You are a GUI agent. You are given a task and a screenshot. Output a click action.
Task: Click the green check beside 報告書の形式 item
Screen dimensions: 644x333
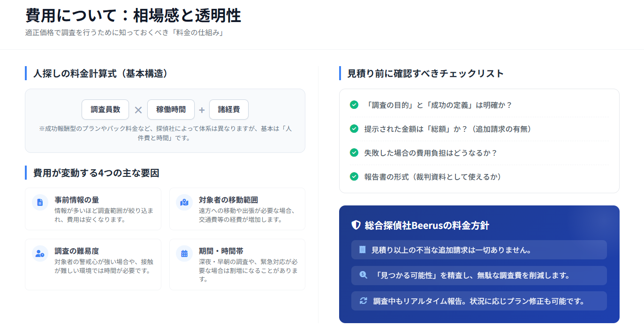pos(354,176)
